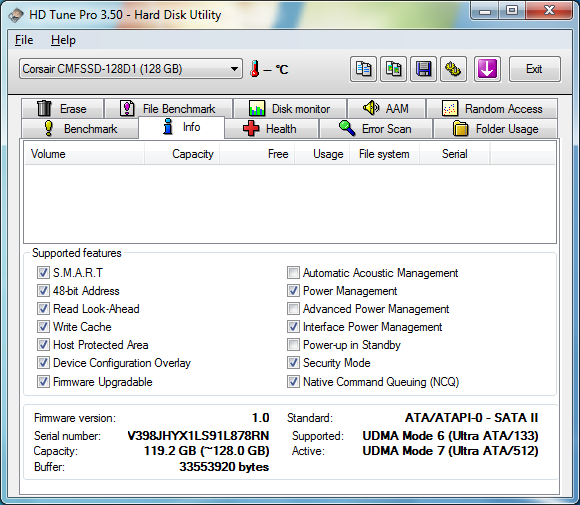This screenshot has width=580, height=505.
Task: Switch to the Benchmark tab
Action: click(x=80, y=128)
